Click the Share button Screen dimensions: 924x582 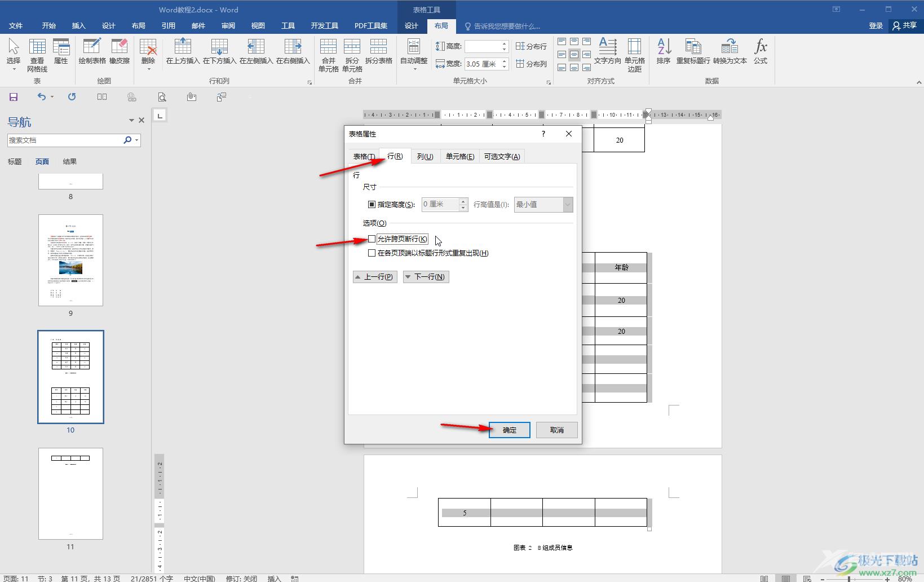(905, 26)
